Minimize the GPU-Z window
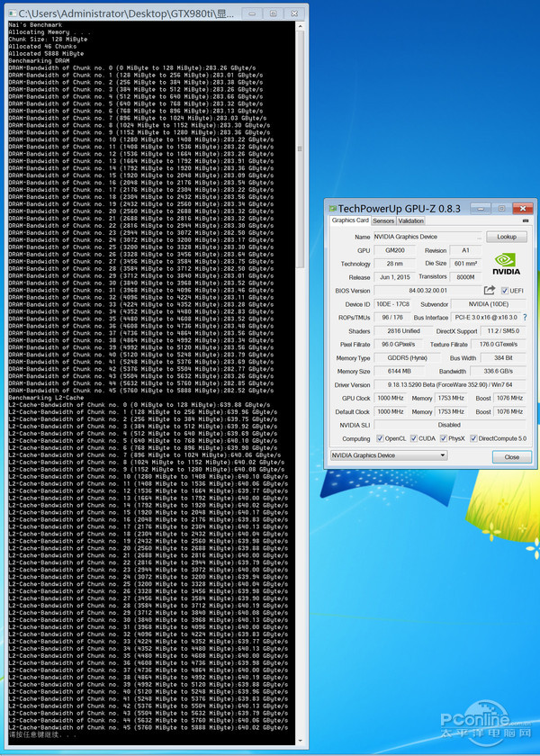This screenshot has width=540, height=756. tap(481, 208)
